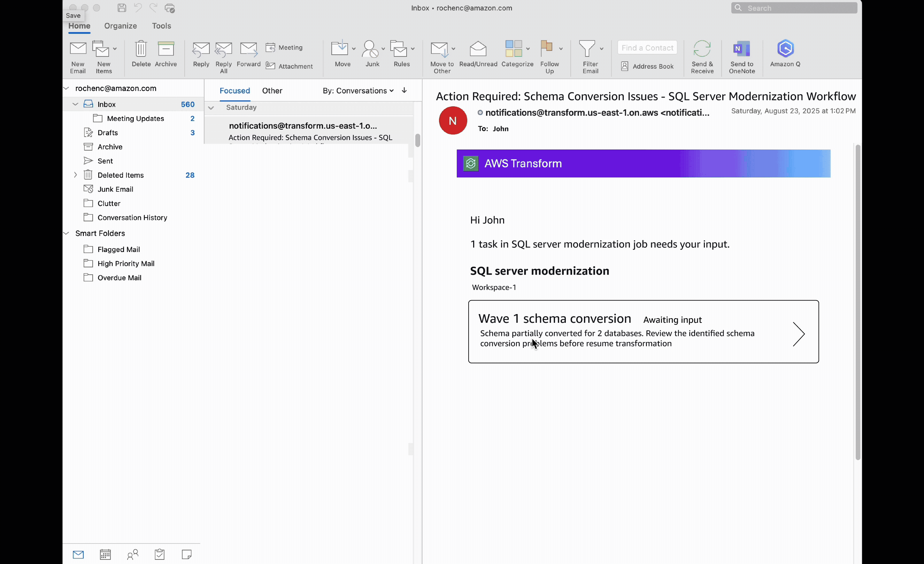Image resolution: width=924 pixels, height=564 pixels.
Task: Open the Address Book
Action: 647,66
